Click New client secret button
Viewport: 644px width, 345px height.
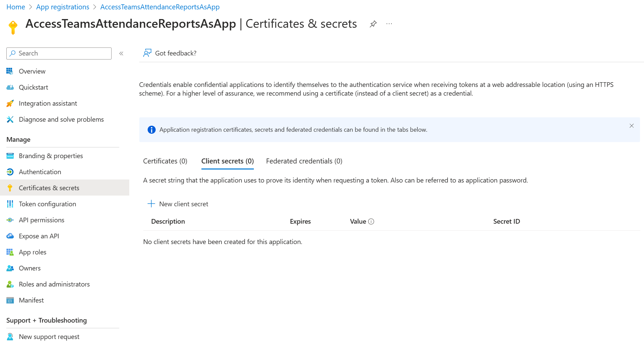tap(178, 204)
